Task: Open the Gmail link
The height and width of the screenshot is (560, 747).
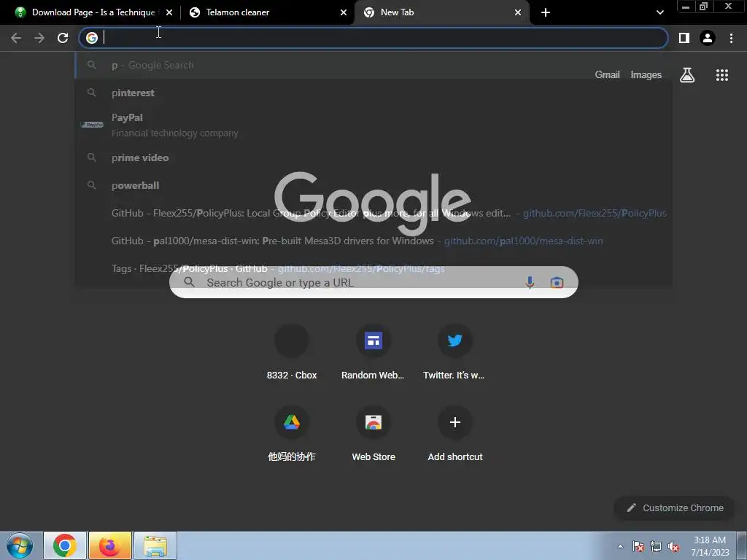Action: 607,75
